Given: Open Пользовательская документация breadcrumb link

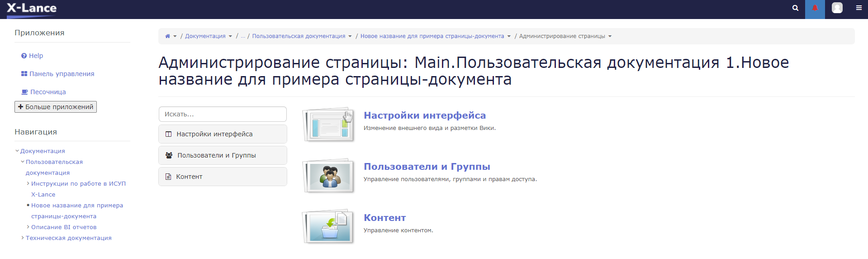Looking at the screenshot, I should [x=299, y=36].
